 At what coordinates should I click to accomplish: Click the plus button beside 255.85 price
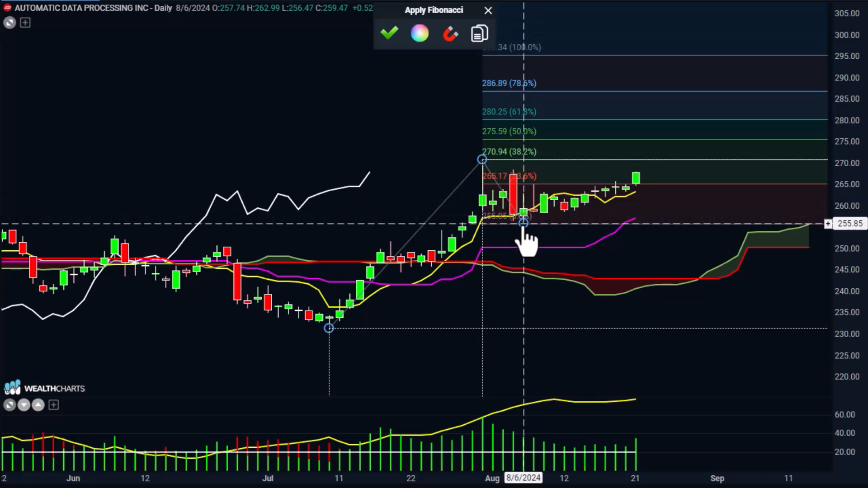tap(828, 224)
